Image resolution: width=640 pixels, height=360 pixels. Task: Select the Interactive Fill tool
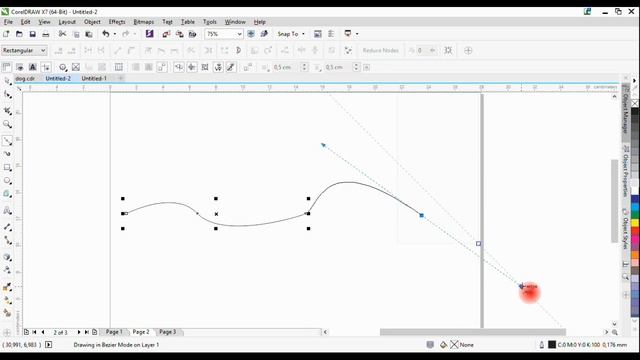(x=7, y=300)
